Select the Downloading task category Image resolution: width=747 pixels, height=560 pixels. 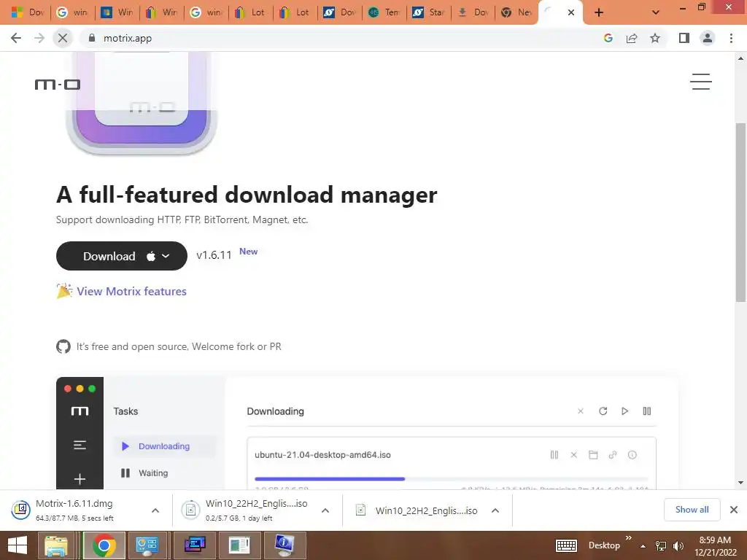click(x=164, y=446)
